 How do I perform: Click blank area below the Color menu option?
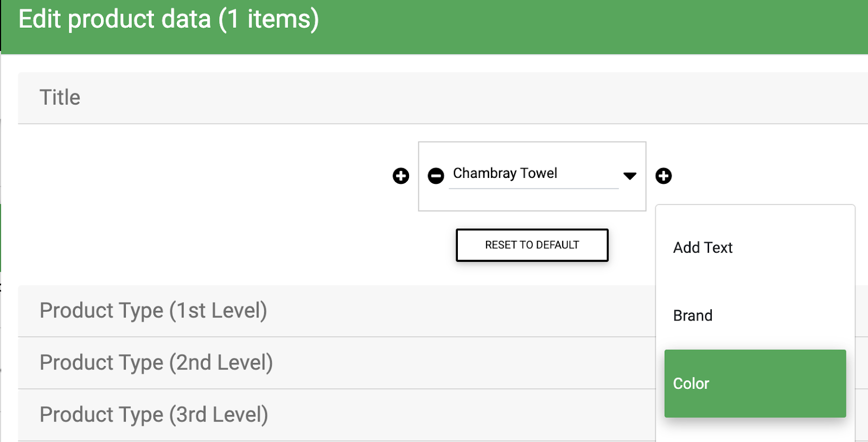click(x=755, y=430)
